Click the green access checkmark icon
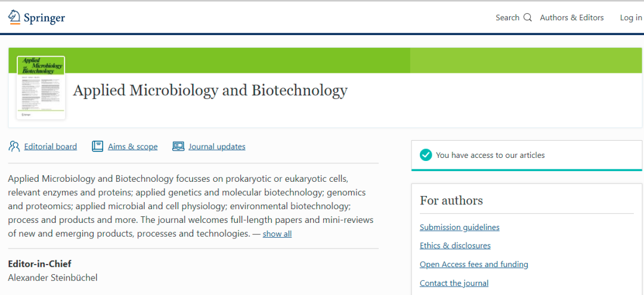 point(426,155)
